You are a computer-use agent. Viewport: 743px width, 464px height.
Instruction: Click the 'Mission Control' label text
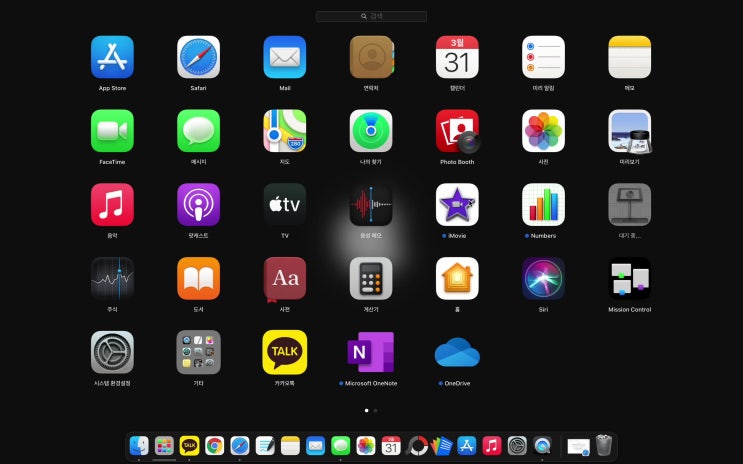point(630,309)
